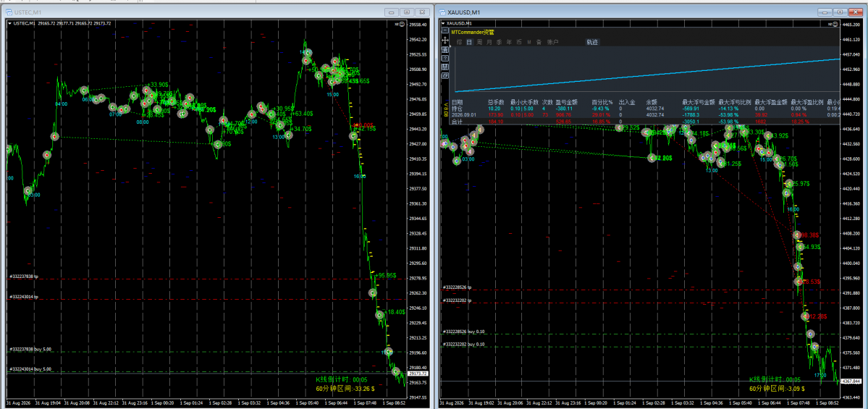Open the 账户 (account) tab in MTCommander
868x409 pixels.
tap(552, 42)
